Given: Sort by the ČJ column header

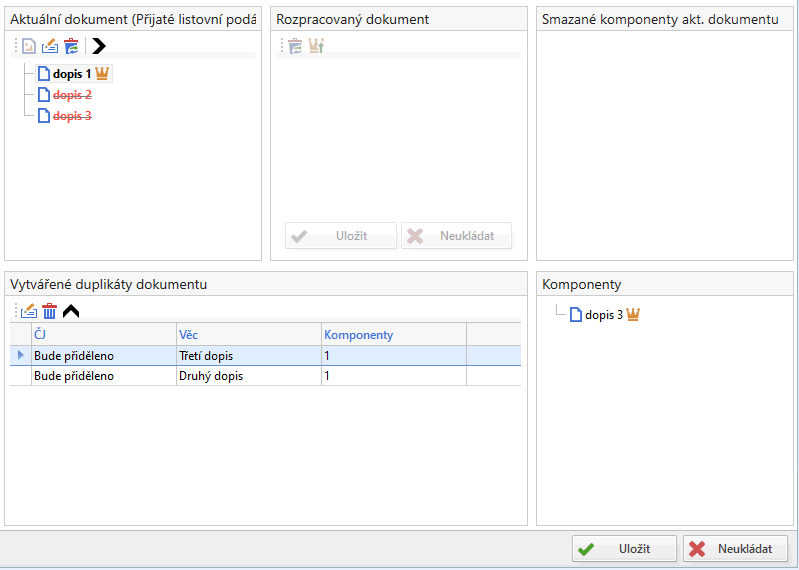Looking at the screenshot, I should tap(103, 335).
